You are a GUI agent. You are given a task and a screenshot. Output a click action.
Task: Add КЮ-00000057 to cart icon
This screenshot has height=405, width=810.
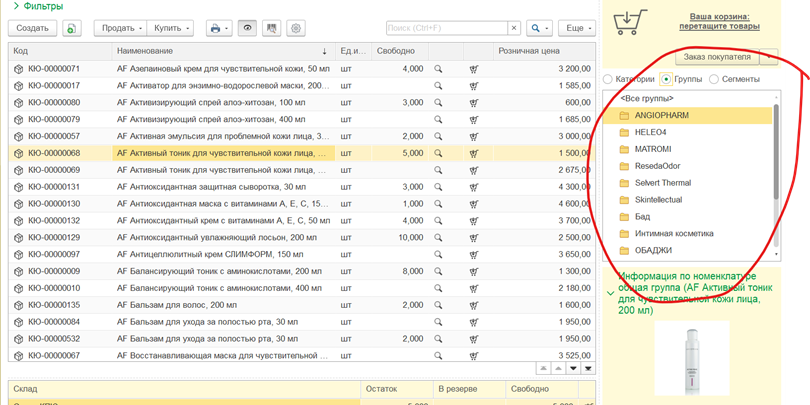pyautogui.click(x=473, y=136)
